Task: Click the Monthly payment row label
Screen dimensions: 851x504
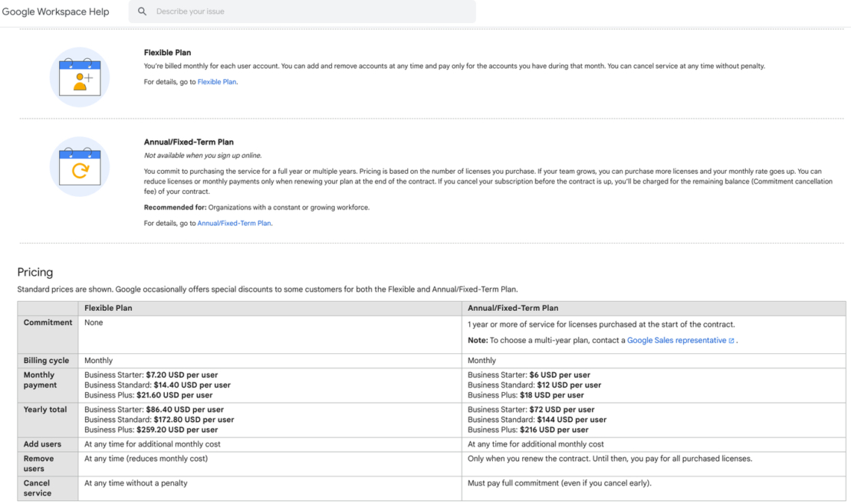Action: coord(42,380)
